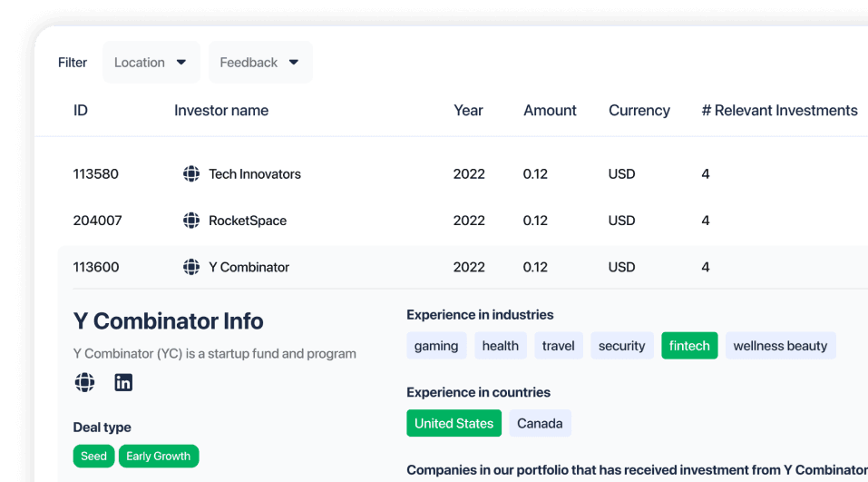This screenshot has height=482, width=868.
Task: Sort by Investor name column header
Action: tap(221, 111)
